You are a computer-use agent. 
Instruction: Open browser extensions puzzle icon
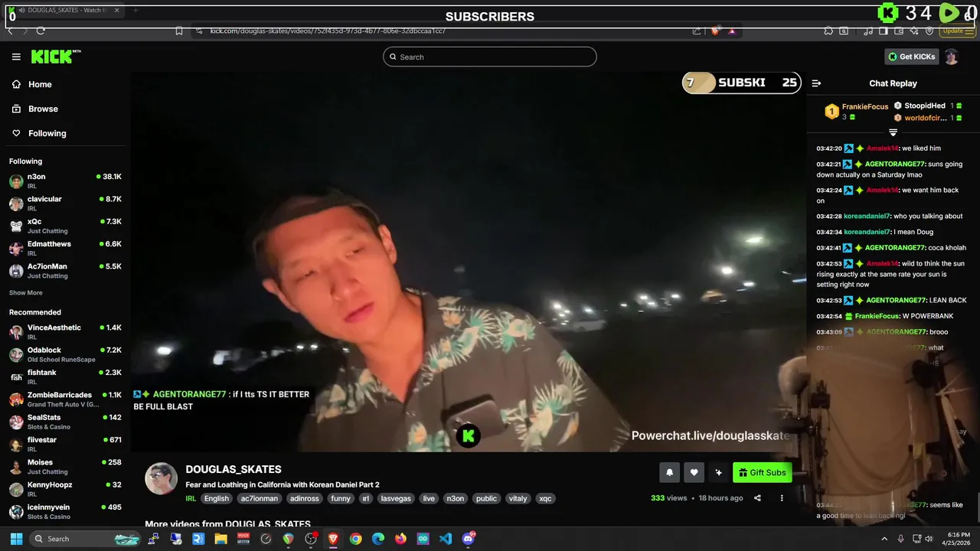[828, 31]
